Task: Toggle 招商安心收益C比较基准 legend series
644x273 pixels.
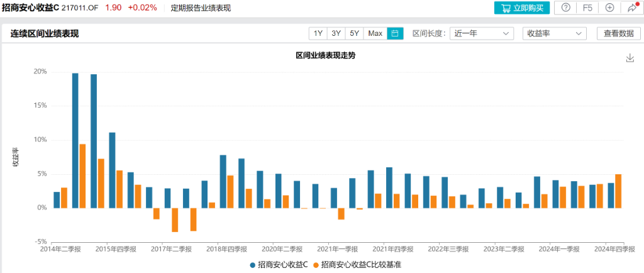Action: tap(357, 265)
